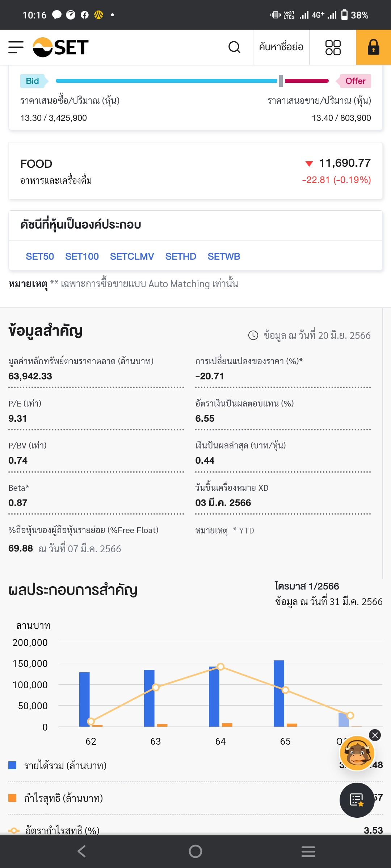Image resolution: width=391 pixels, height=868 pixels.
Task: Open the SETHD index link
Action: point(181,256)
